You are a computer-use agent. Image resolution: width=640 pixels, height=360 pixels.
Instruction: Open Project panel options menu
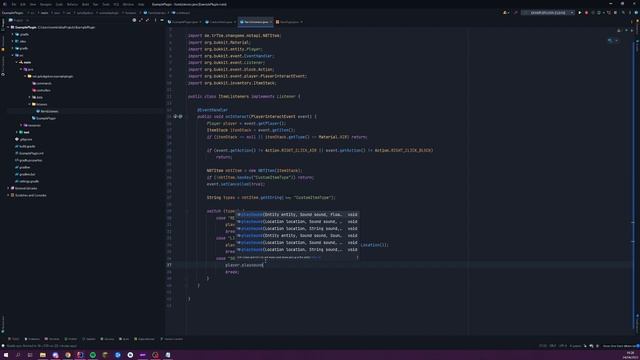155,20
